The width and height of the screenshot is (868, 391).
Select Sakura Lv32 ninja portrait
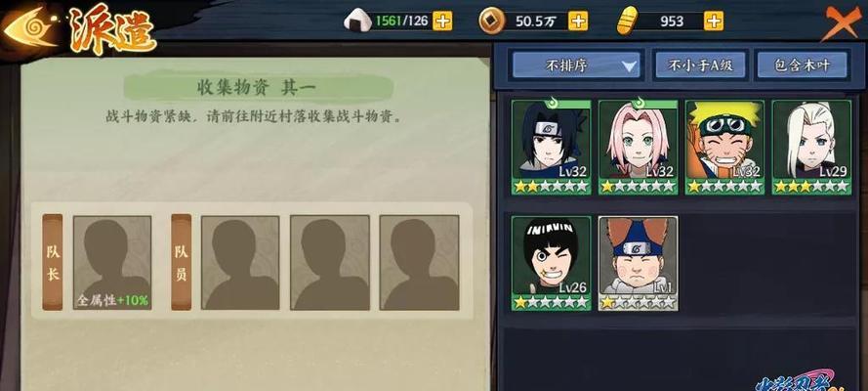[x=638, y=147]
